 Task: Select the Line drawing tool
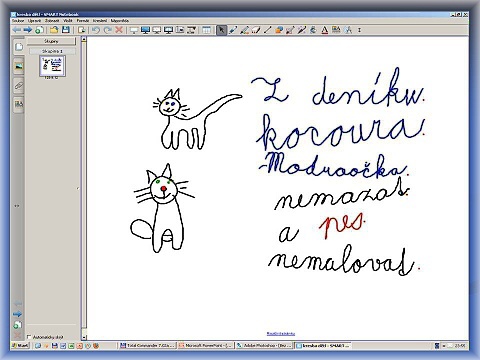click(267, 30)
